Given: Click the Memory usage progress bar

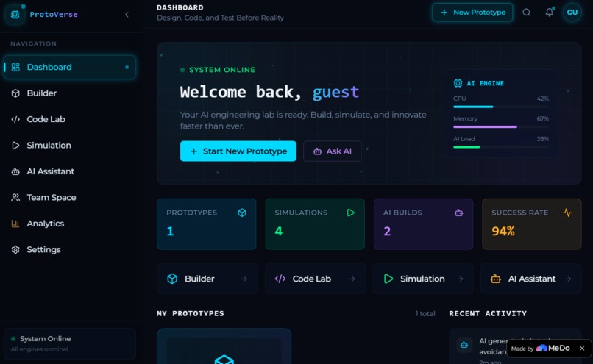Looking at the screenshot, I should 501,127.
